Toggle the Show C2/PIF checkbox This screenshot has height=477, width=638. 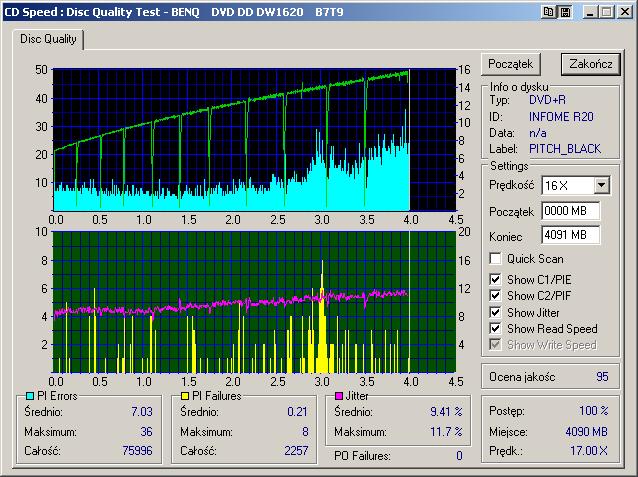click(x=495, y=295)
